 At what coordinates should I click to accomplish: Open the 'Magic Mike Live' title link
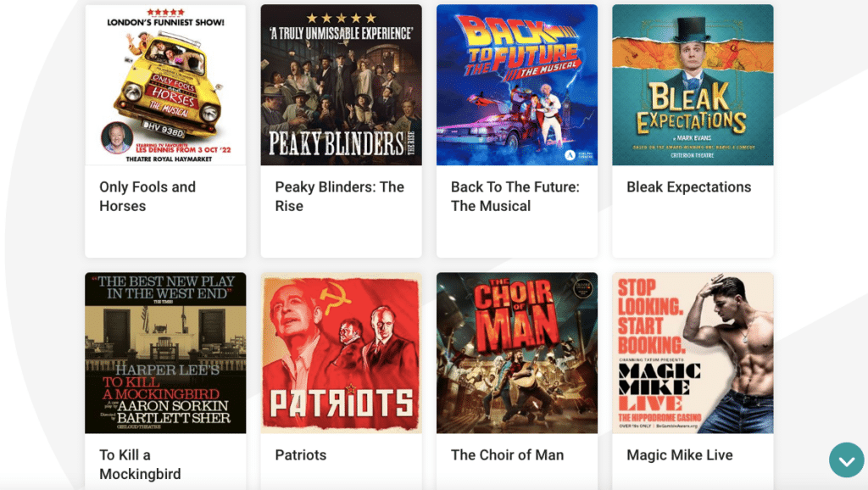679,455
